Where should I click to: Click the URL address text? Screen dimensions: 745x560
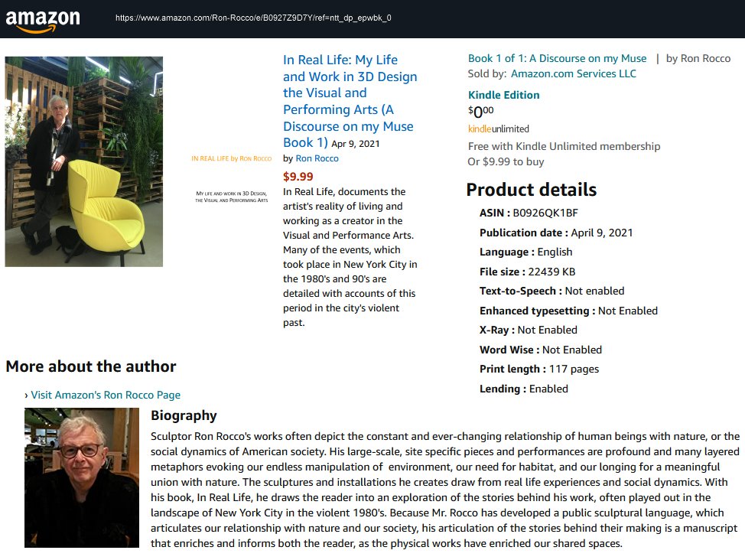click(253, 18)
